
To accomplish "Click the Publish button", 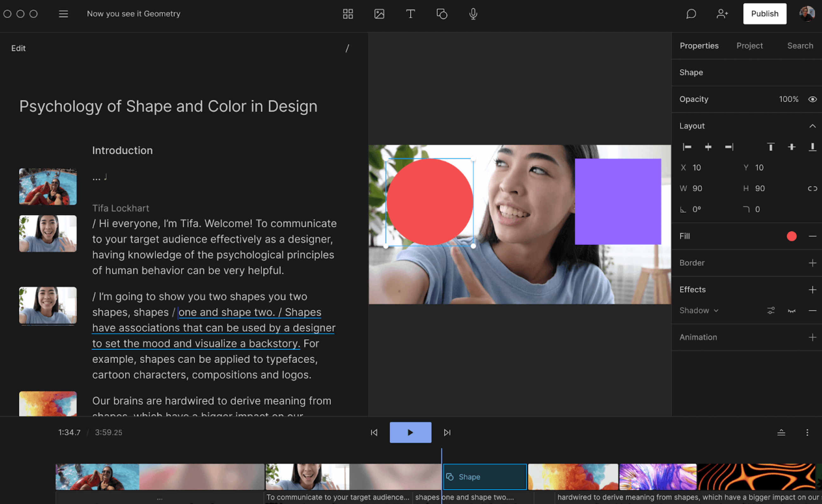I will (764, 14).
